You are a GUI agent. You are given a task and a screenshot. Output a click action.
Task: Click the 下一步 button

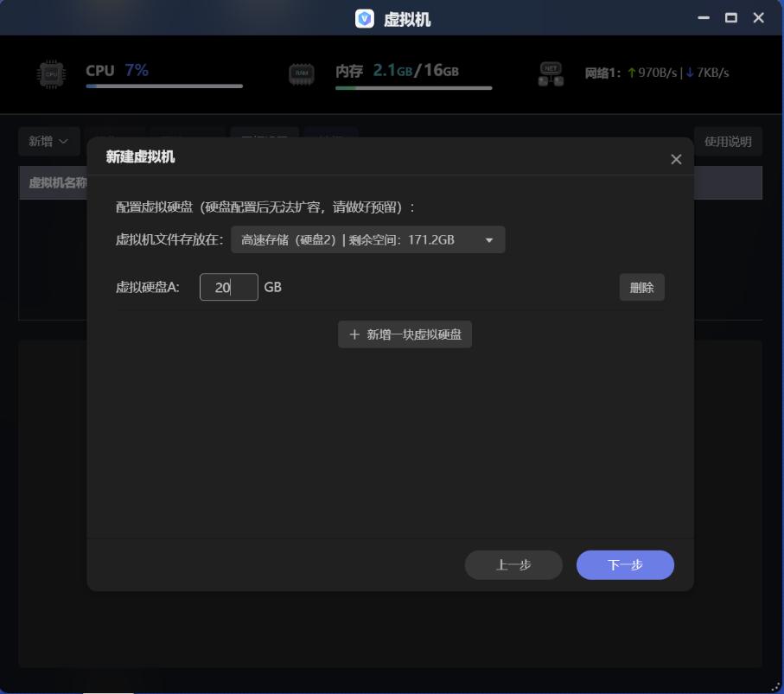pyautogui.click(x=625, y=564)
